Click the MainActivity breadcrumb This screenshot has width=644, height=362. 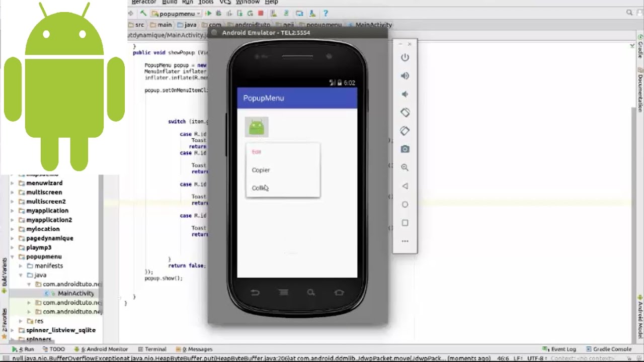tap(370, 25)
